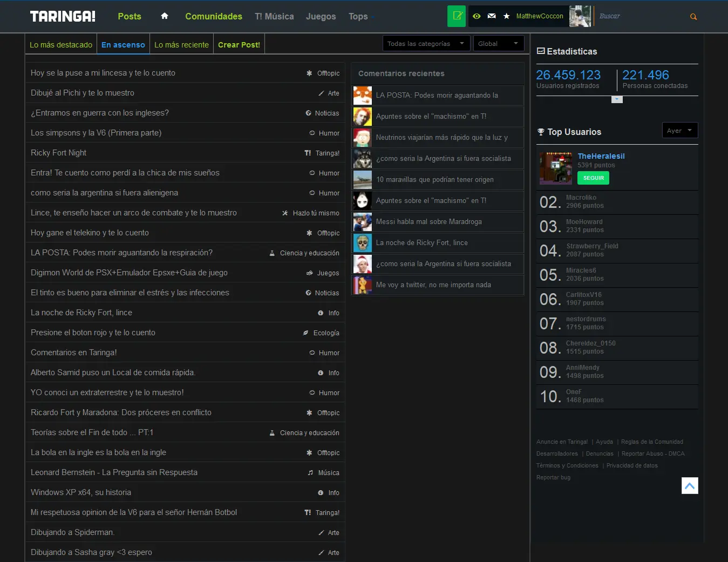Click Arte pencil icon on Pichi post
Viewport: 728px width, 562px height.
pos(321,93)
